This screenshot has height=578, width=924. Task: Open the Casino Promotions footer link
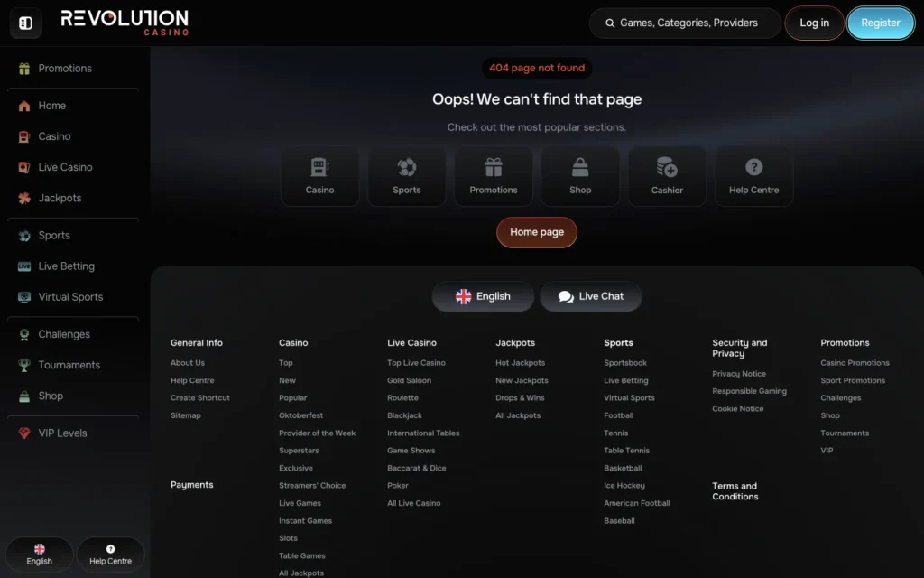click(x=855, y=363)
